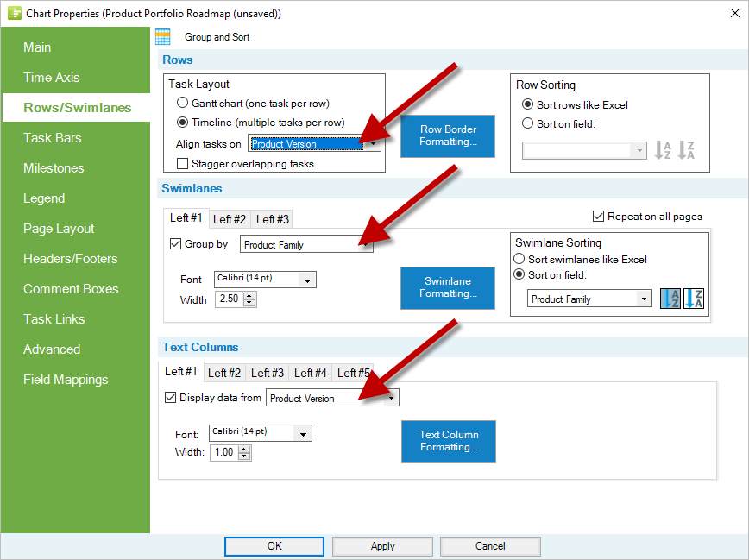Viewport: 749px width, 560px height.
Task: Close the Chart Properties dialog
Action: click(735, 13)
